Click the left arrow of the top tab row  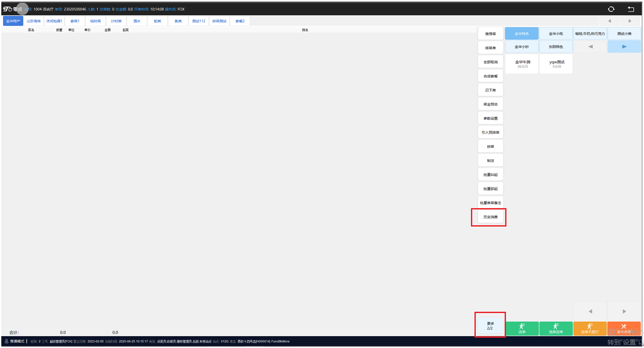pyautogui.click(x=609, y=21)
